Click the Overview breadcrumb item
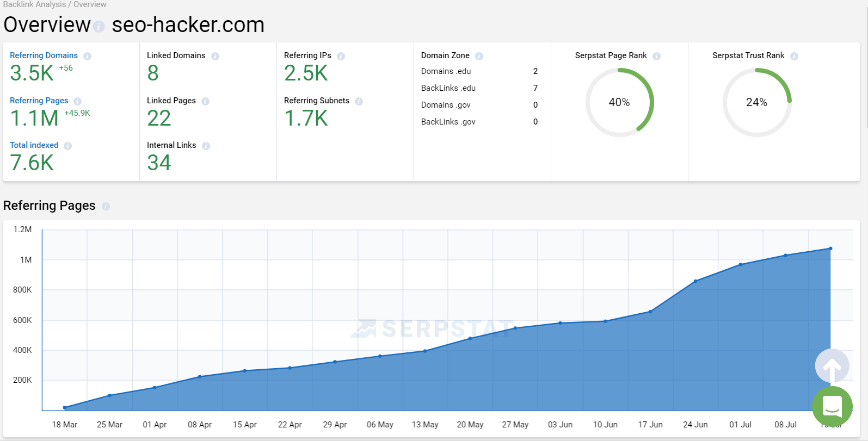 click(90, 4)
